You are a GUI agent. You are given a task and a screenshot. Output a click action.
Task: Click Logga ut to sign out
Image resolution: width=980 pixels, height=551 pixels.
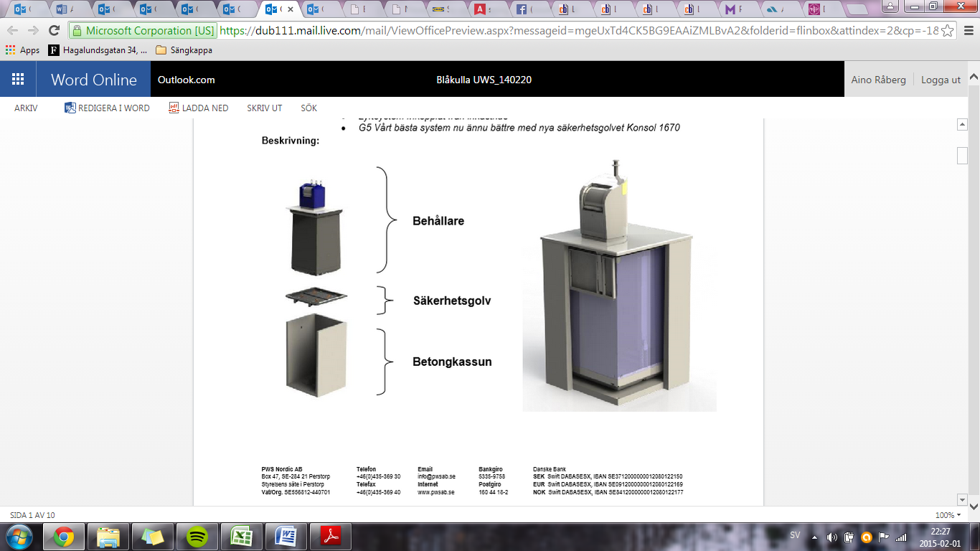(x=941, y=80)
